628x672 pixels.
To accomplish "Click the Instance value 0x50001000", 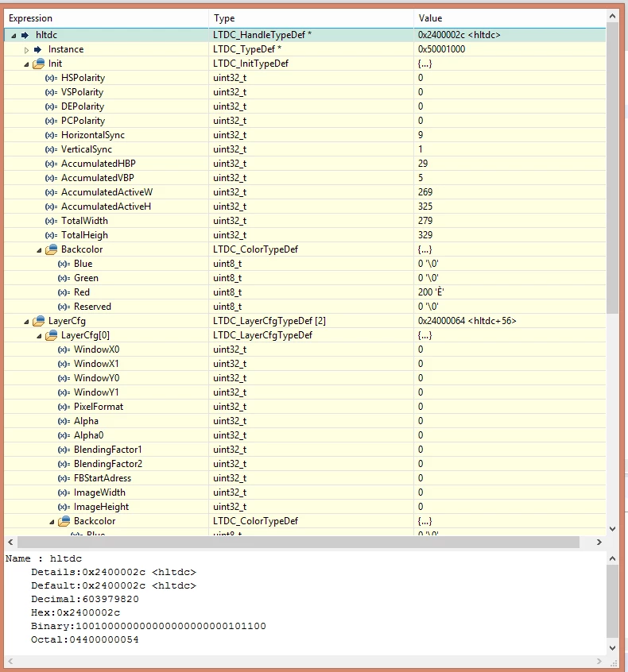I will (441, 49).
